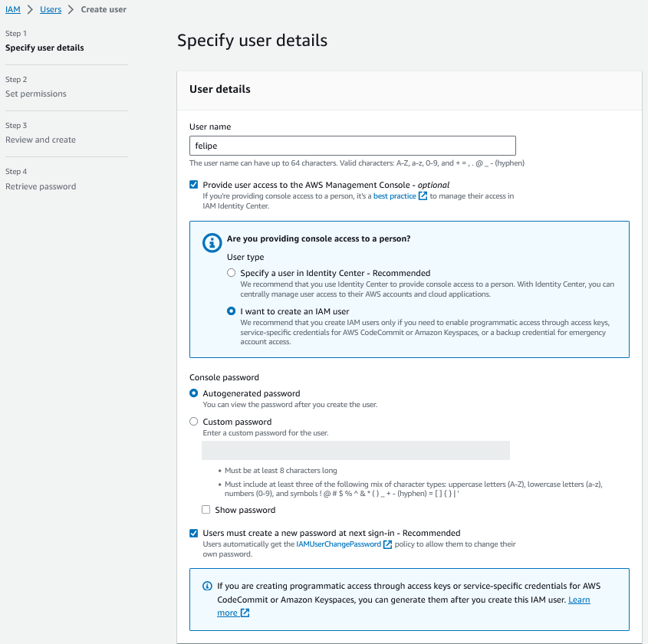Click the IAM breadcrumb link
Image resolution: width=648 pixels, height=644 pixels.
click(13, 9)
